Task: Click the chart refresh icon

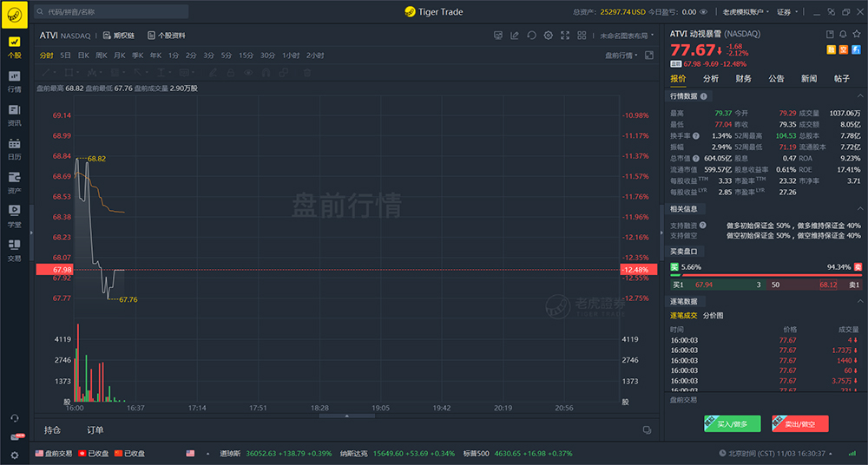Action: [531, 36]
